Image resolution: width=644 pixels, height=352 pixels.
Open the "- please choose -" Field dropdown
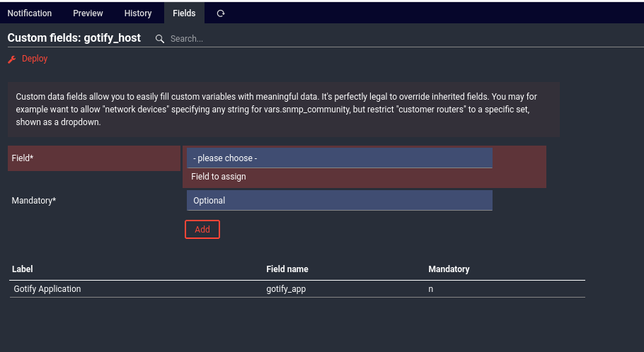pyautogui.click(x=339, y=158)
